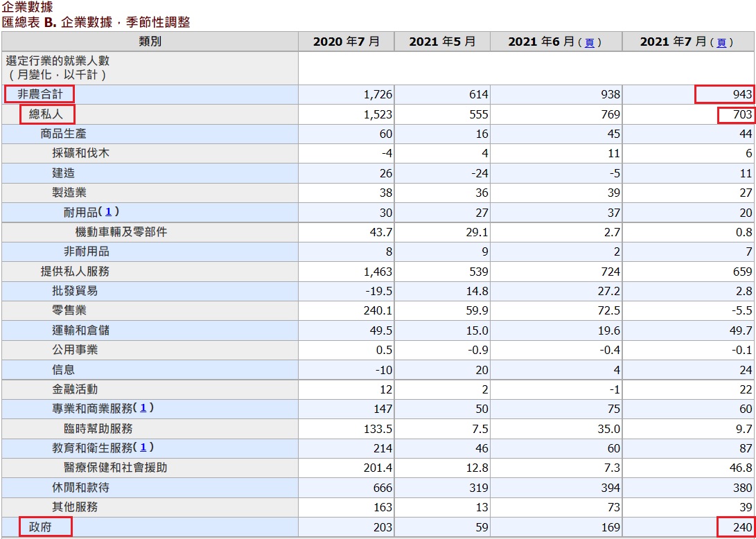Click the 2020年7月 column header
756x539 pixels.
click(346, 42)
